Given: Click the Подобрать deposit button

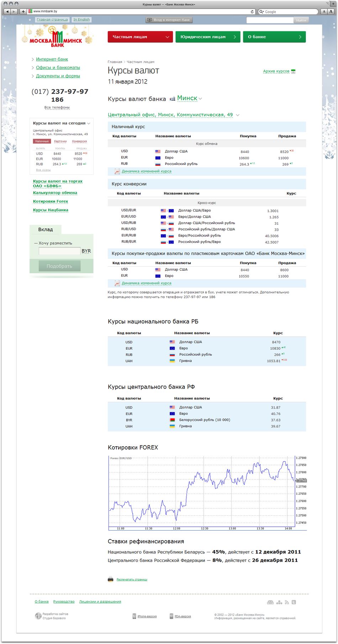Looking at the screenshot, I should click(x=59, y=266).
